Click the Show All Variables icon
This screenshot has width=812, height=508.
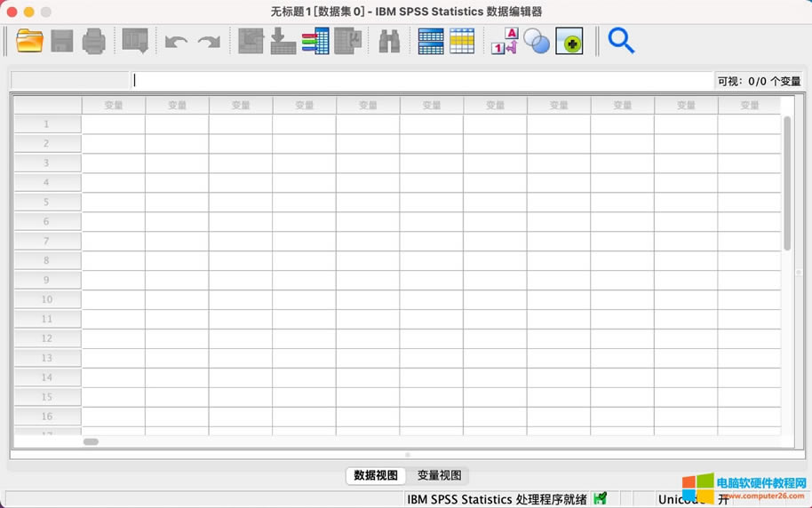(x=569, y=41)
